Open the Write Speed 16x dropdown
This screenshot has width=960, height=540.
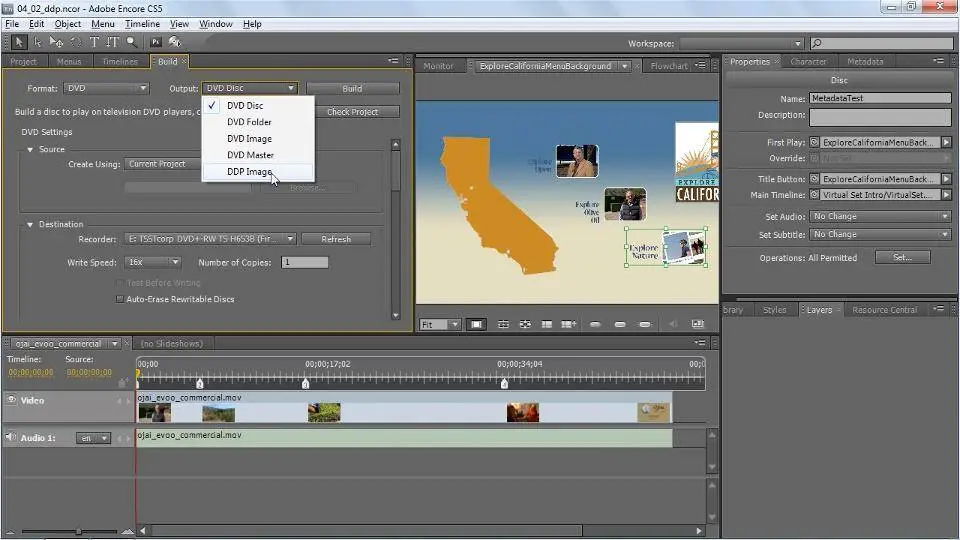152,262
